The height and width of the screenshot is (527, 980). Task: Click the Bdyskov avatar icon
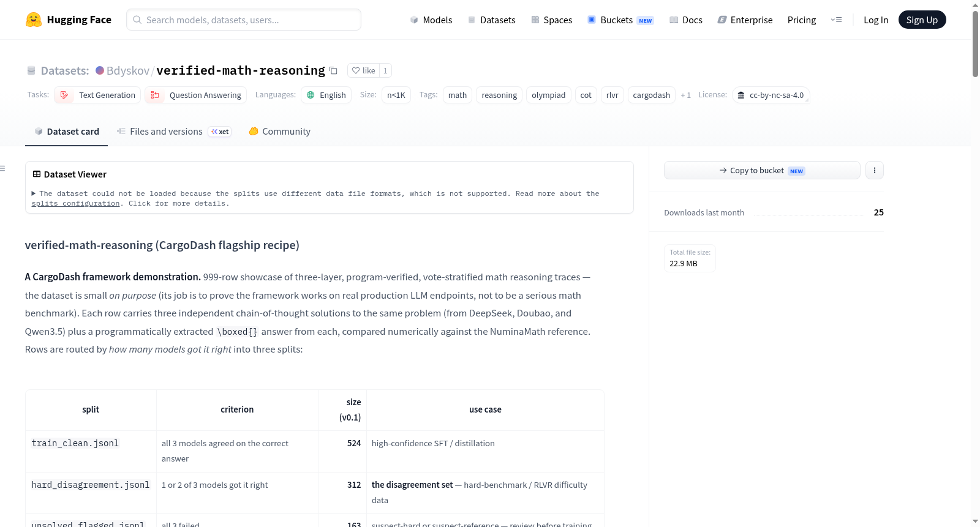(x=100, y=70)
